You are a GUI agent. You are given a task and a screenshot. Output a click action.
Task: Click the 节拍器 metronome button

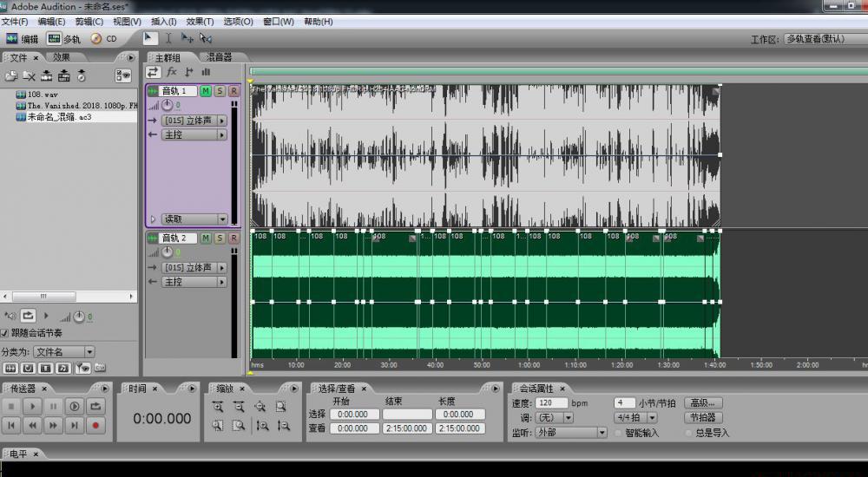tap(704, 418)
